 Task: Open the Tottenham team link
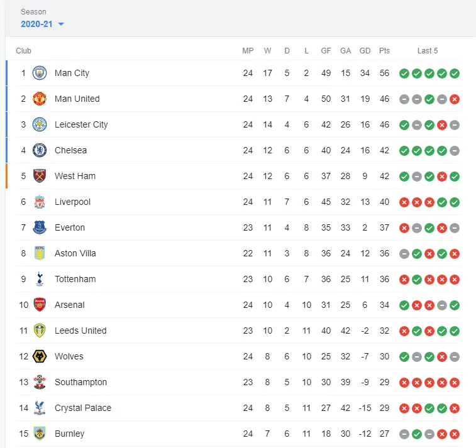point(75,279)
